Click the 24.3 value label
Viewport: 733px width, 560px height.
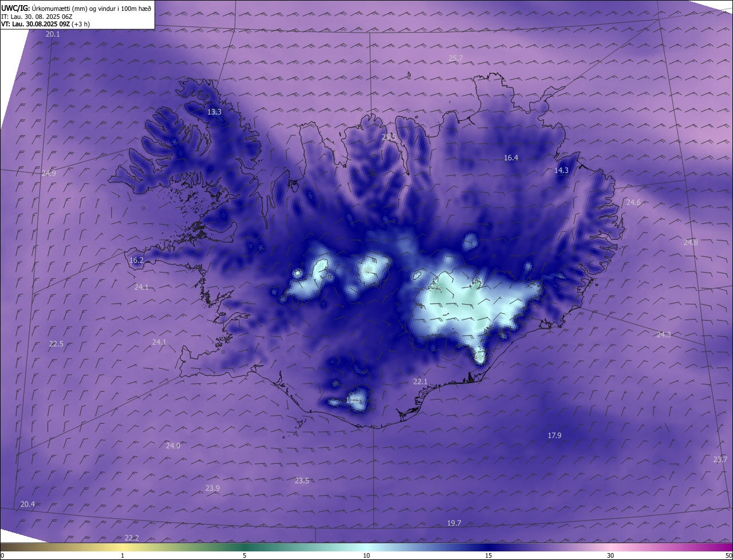pyautogui.click(x=664, y=335)
